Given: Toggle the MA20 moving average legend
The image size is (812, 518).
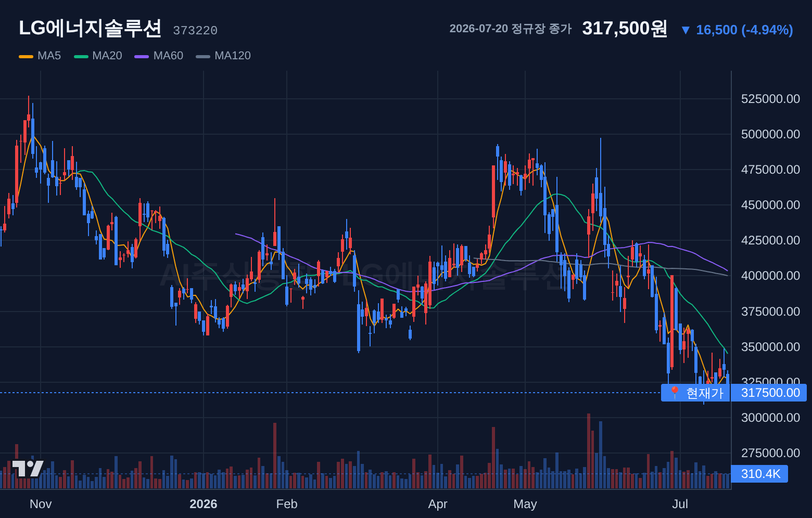Looking at the screenshot, I should (x=98, y=56).
